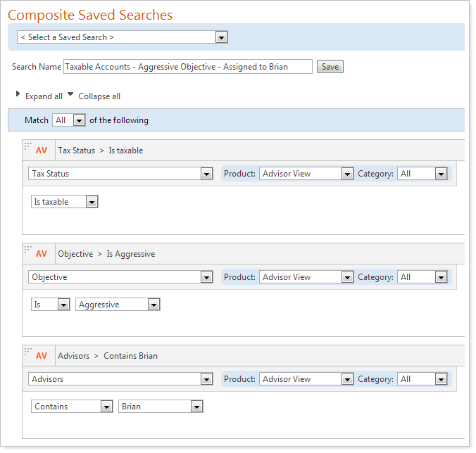This screenshot has width=476, height=453.
Task: Click the drag handle of Advisors criterion
Action: (28, 352)
